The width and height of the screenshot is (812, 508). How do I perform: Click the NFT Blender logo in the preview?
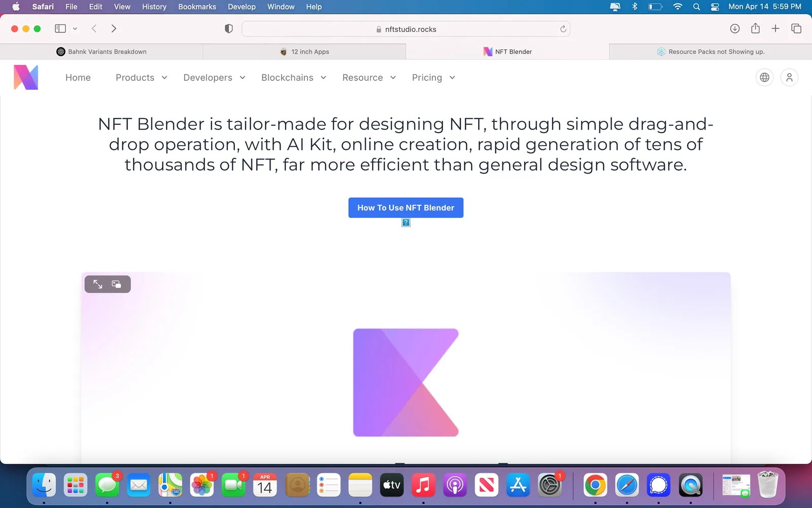click(406, 383)
